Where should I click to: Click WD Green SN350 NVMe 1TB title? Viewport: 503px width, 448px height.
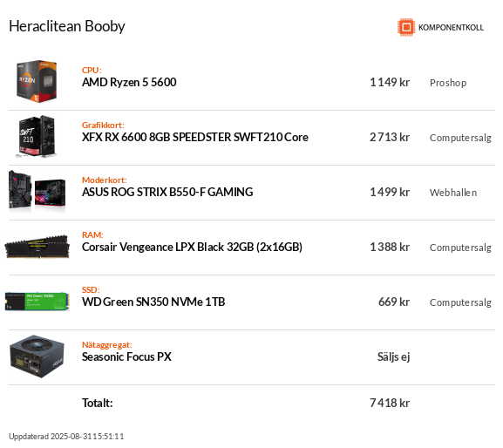153,302
